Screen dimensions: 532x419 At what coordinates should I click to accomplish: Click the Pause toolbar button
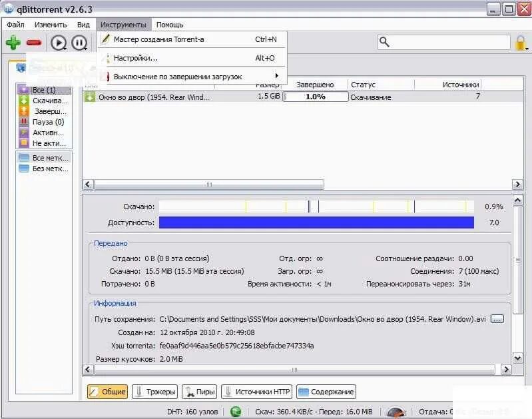point(79,43)
